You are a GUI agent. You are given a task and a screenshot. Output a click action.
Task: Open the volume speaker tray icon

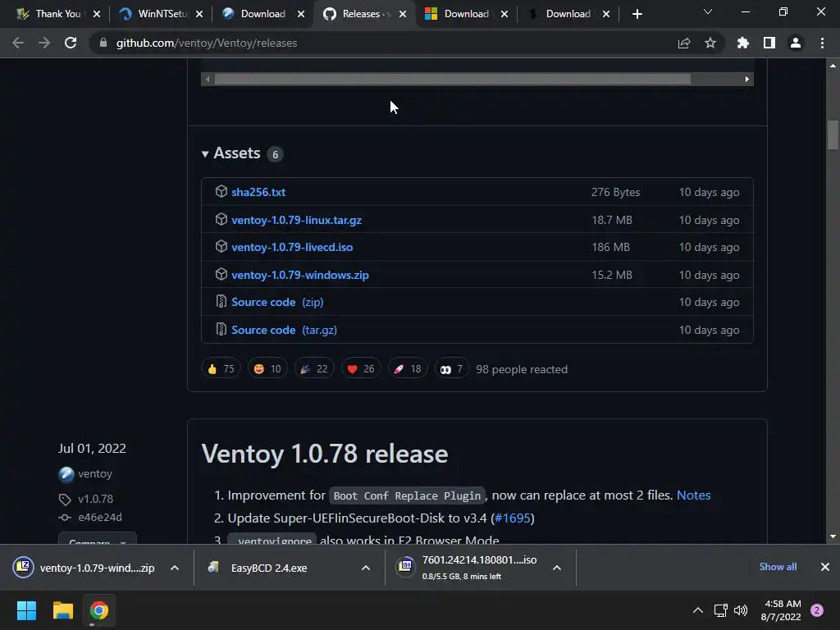[741, 610]
